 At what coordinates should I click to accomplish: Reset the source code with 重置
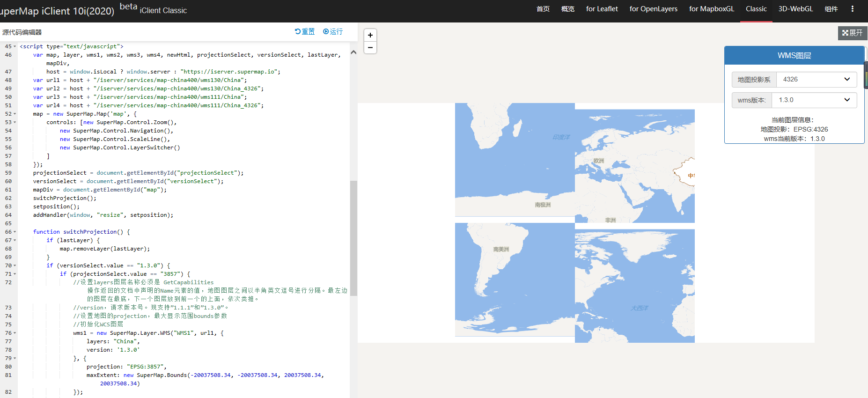coord(305,32)
